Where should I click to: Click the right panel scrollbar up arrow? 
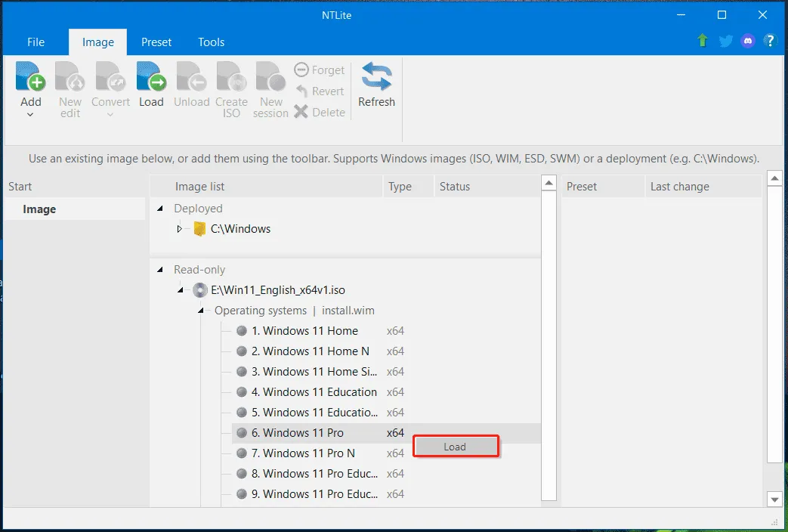pos(775,178)
